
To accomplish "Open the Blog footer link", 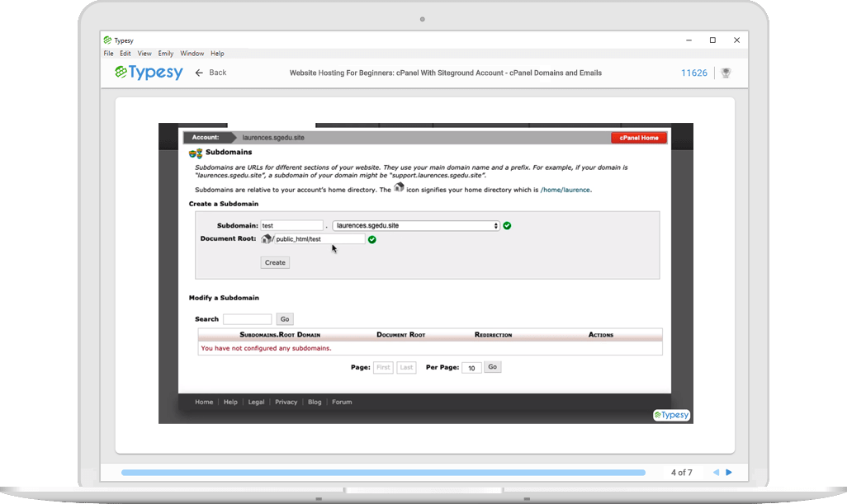I will pos(315,402).
